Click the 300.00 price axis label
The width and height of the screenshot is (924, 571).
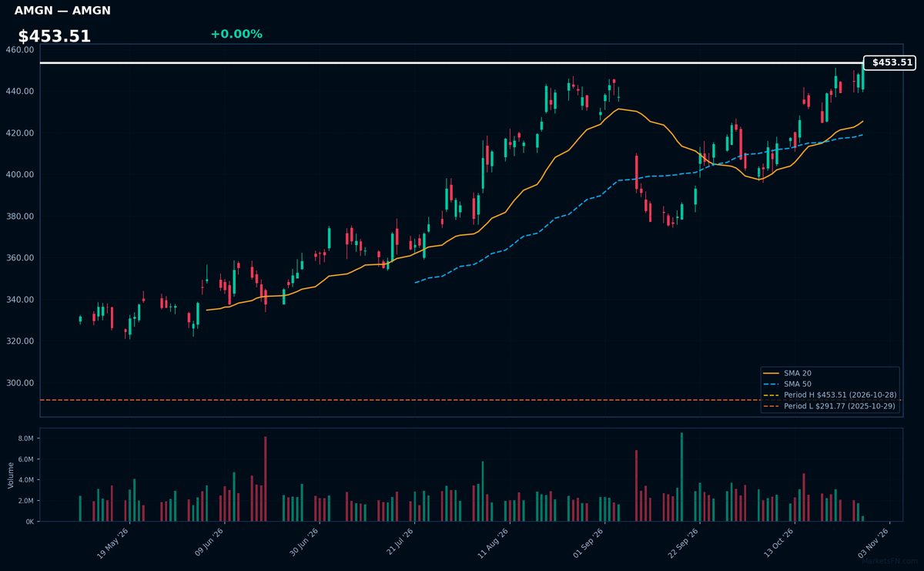point(19,383)
